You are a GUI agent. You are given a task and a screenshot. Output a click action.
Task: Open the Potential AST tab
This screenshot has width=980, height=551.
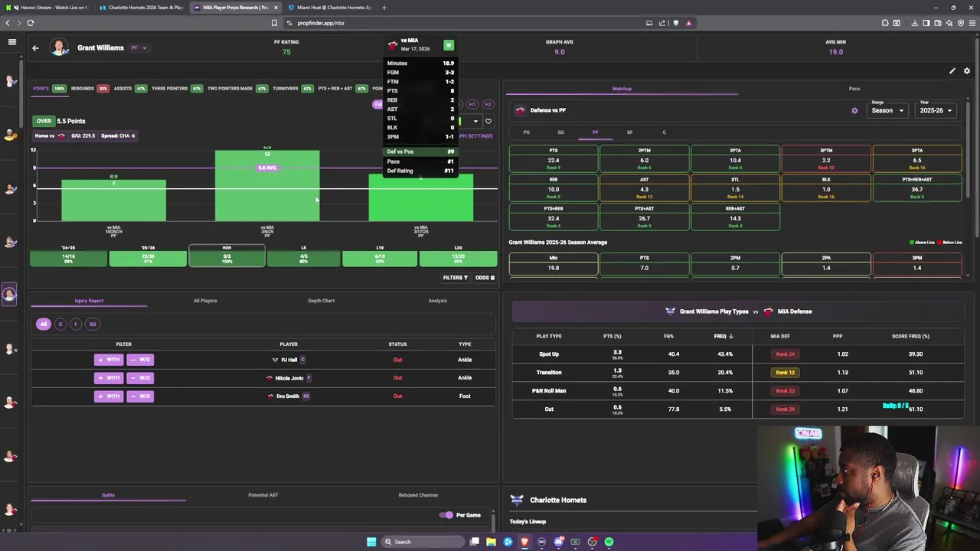pyautogui.click(x=263, y=495)
